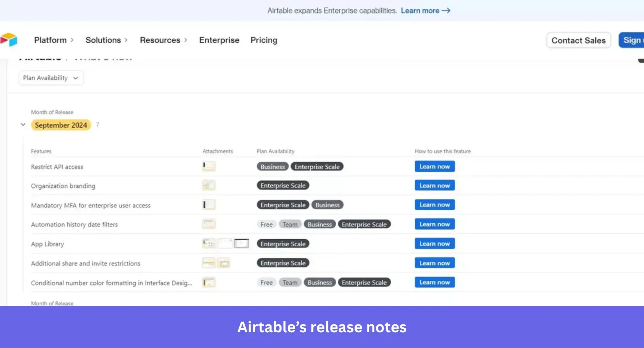
Task: Click the Sign up button
Action: pyautogui.click(x=633, y=40)
